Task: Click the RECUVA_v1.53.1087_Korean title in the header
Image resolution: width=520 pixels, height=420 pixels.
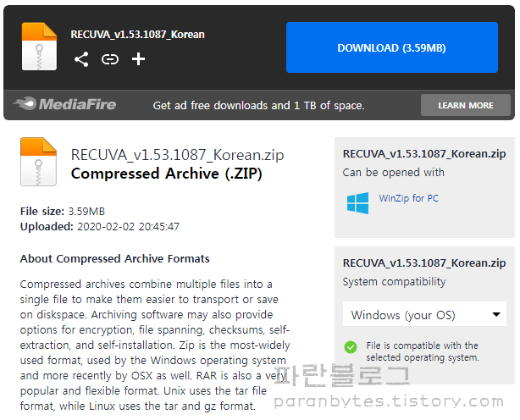Action: 138,35
